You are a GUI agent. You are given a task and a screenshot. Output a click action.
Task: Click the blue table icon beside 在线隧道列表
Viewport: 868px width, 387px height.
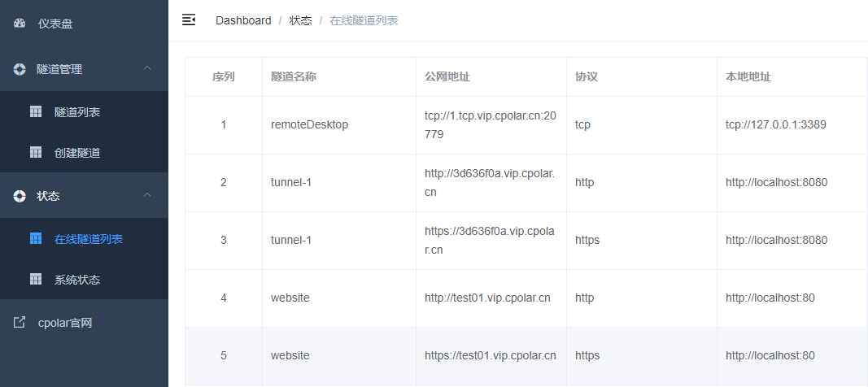pos(36,239)
